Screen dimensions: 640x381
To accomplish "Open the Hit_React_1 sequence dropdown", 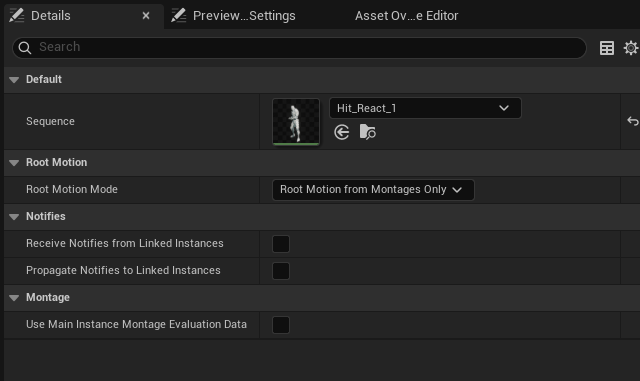I will [425, 108].
